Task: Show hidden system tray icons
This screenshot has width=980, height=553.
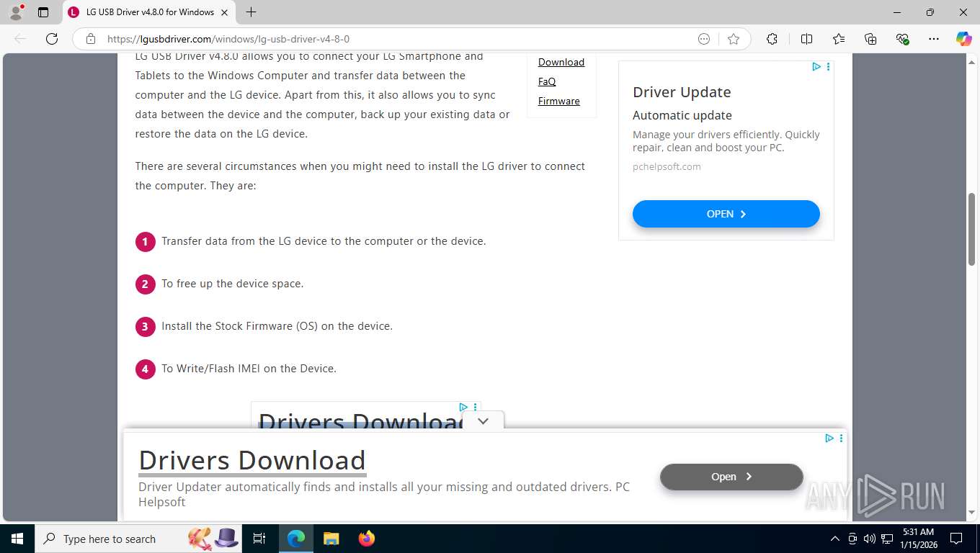Action: [x=835, y=539]
